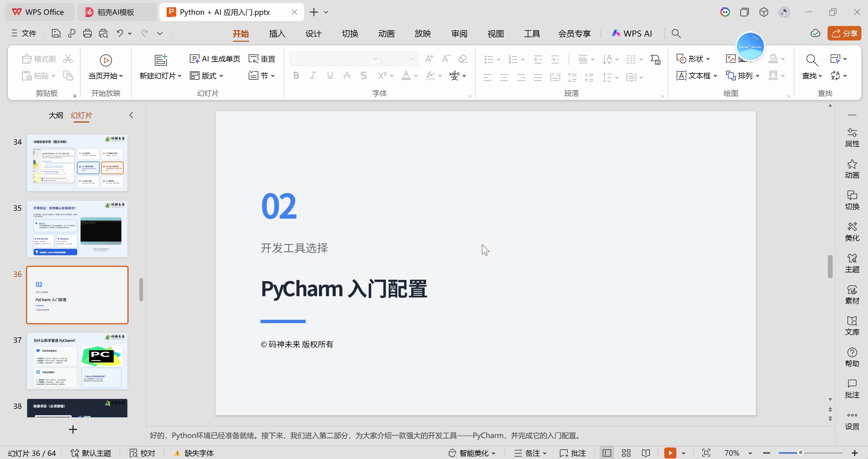
Task: Open 版式 layout dropdown
Action: [x=206, y=75]
